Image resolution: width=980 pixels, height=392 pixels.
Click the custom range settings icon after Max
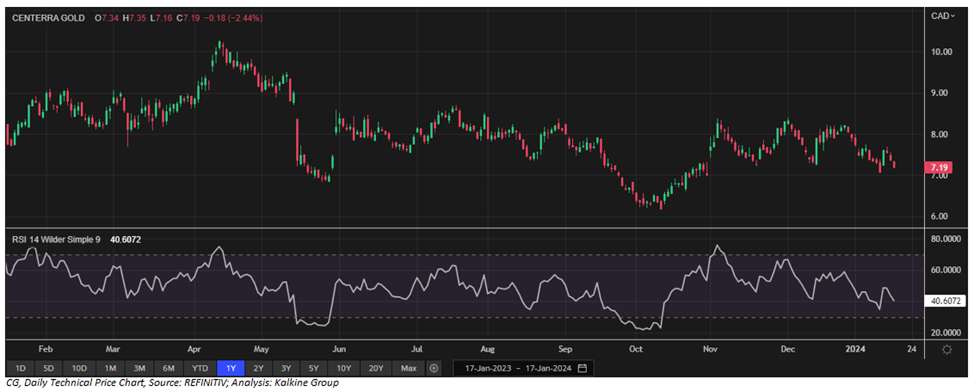pyautogui.click(x=434, y=368)
